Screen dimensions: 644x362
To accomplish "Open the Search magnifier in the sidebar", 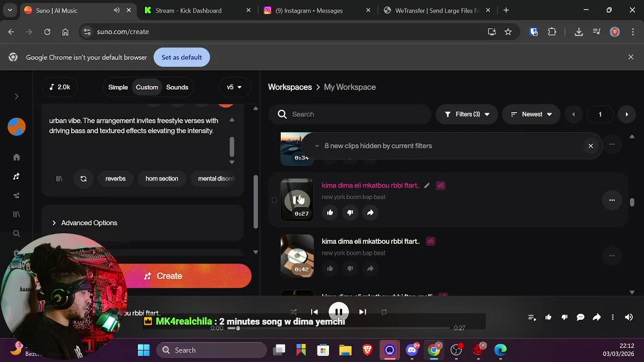I will click(17, 234).
